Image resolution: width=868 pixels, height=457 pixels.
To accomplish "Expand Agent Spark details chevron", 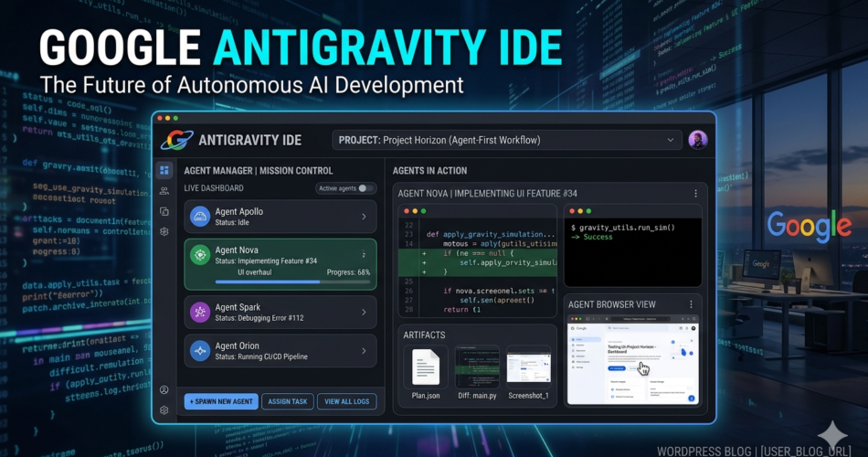I will tap(364, 313).
